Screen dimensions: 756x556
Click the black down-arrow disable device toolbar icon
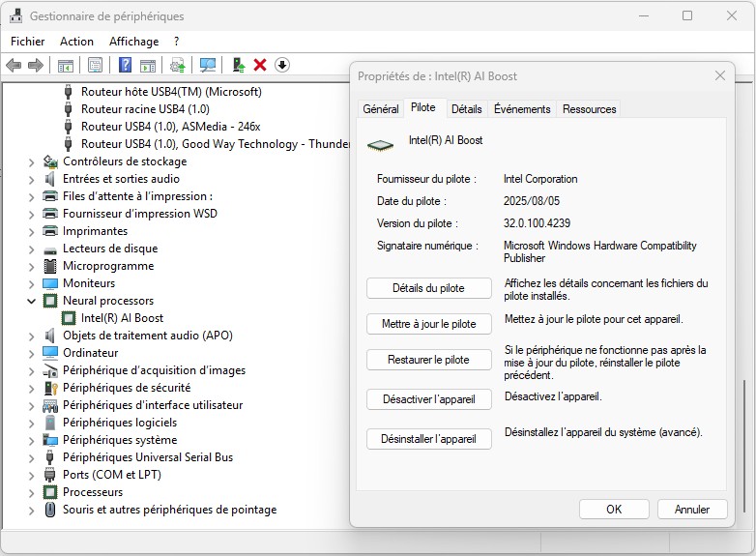pyautogui.click(x=281, y=65)
